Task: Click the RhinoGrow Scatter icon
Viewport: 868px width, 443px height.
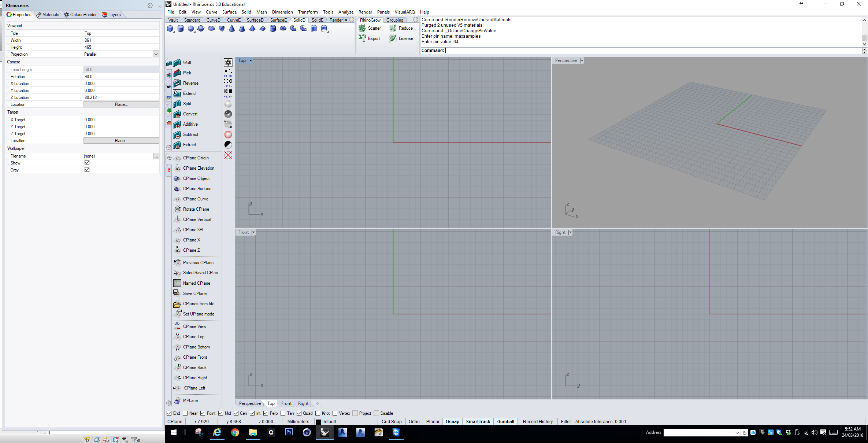Action: (362, 28)
